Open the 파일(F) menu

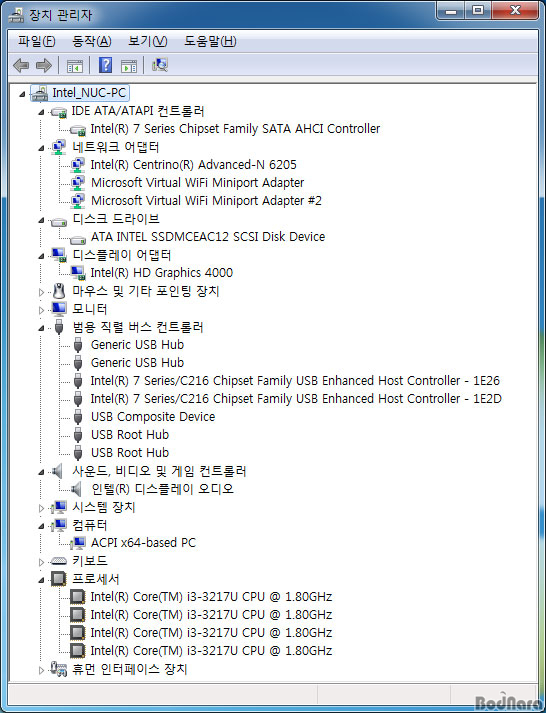pos(36,41)
